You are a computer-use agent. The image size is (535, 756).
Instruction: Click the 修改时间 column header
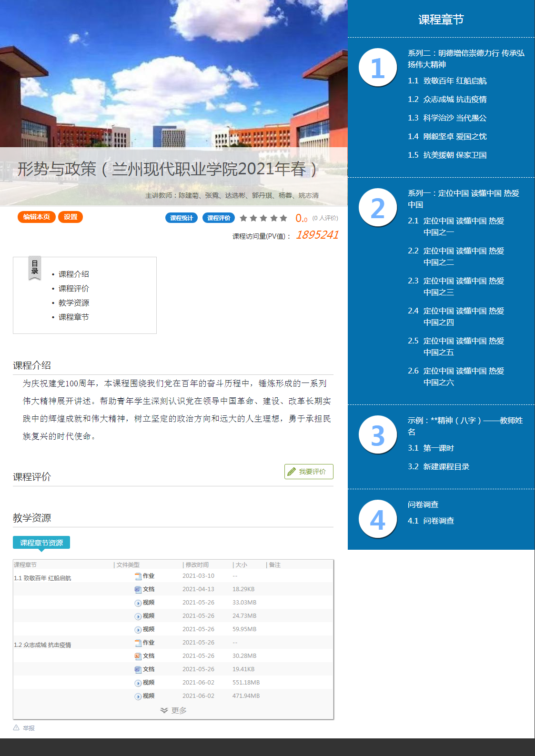pos(197,564)
